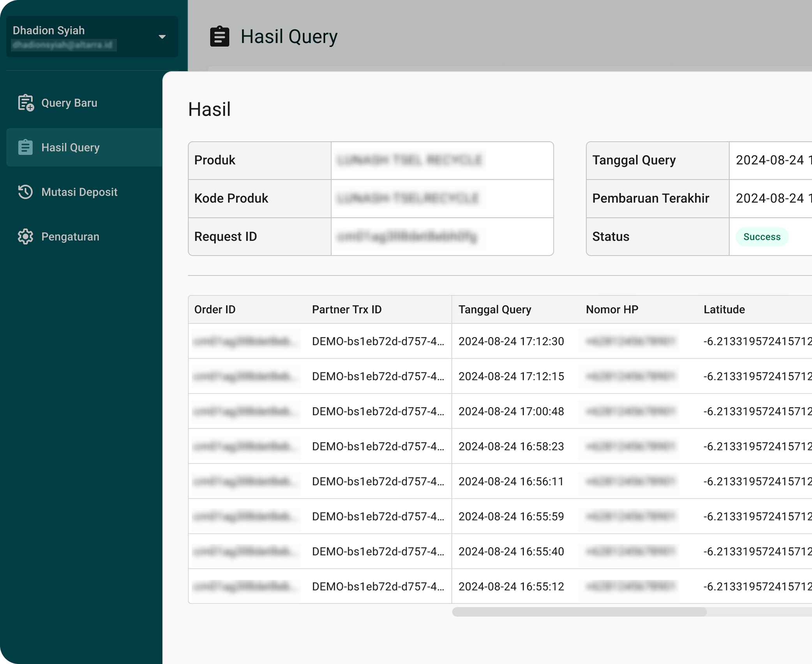Switch to Hasil Query in the navigation menu
This screenshot has width=812, height=664.
tap(70, 147)
